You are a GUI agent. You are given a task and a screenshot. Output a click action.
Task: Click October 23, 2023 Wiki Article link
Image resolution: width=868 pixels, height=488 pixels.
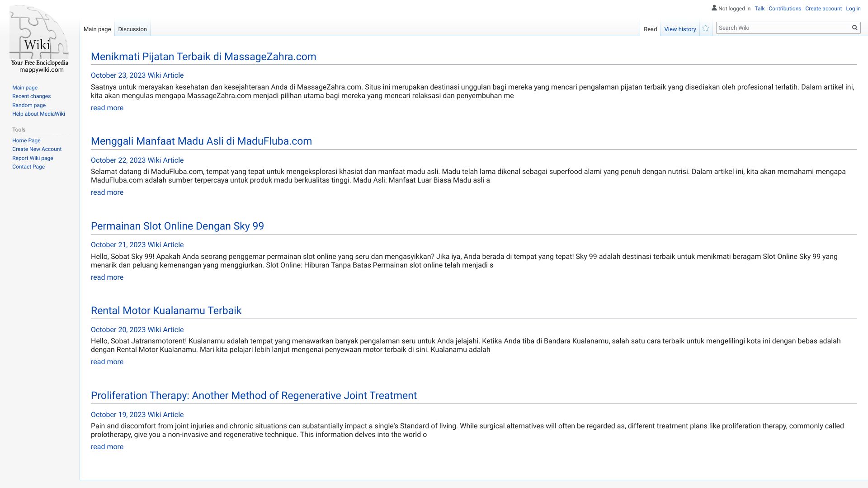[137, 75]
